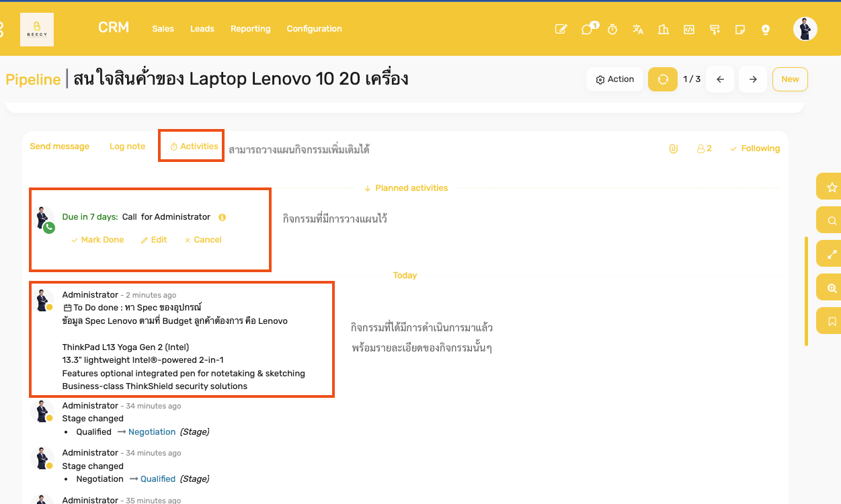This screenshot has height=504, width=841.
Task: Open the sticky note icon
Action: [x=740, y=29]
